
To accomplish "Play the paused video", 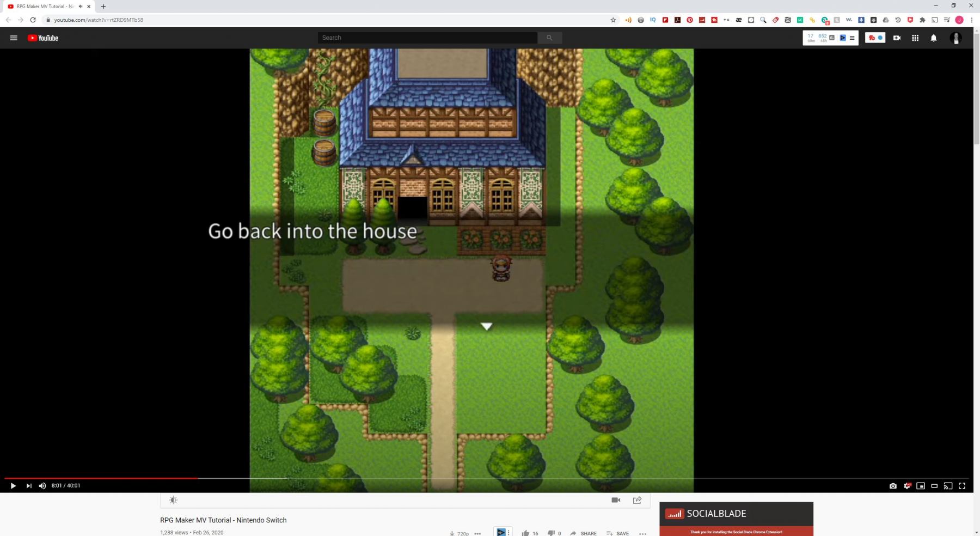I will point(13,486).
